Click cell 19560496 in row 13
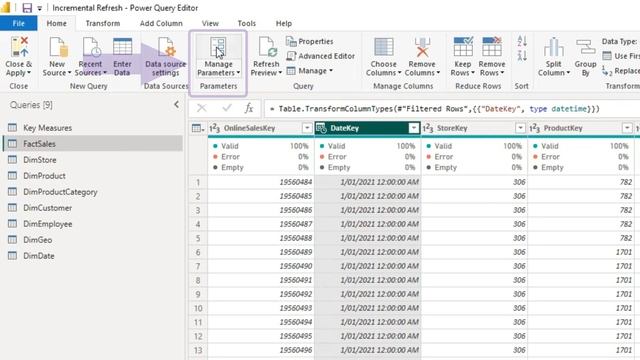The image size is (640, 360). 261,350
